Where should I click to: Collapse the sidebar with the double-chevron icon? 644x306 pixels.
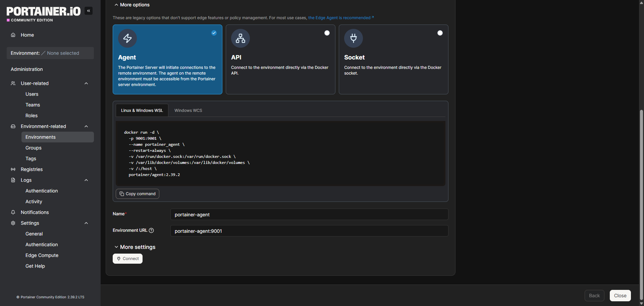89,11
